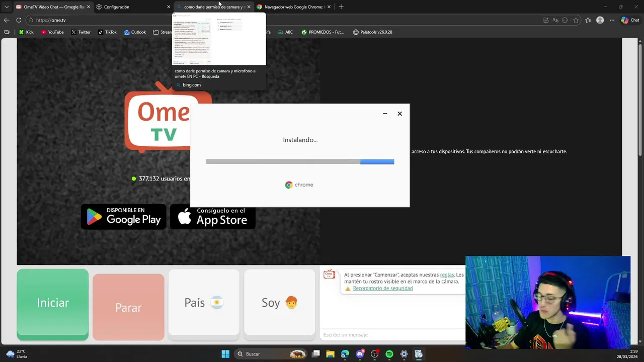This screenshot has height=362, width=644.
Task: Close the OmeTV Video Chat tab
Action: 89,7
